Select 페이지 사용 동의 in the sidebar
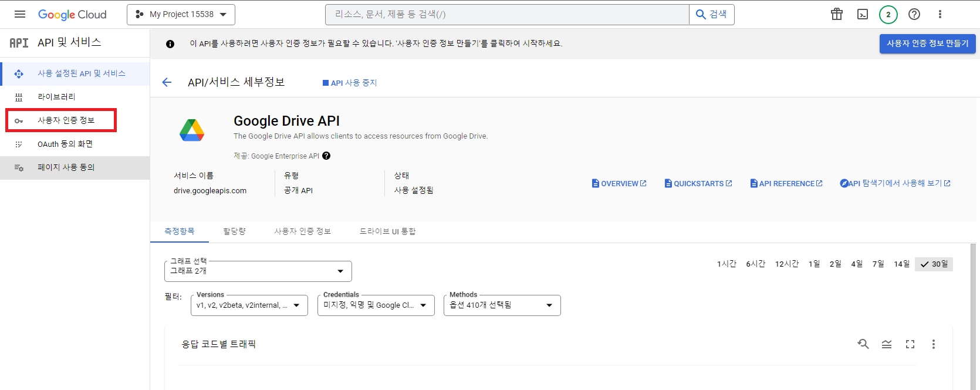 pyautogui.click(x=75, y=167)
